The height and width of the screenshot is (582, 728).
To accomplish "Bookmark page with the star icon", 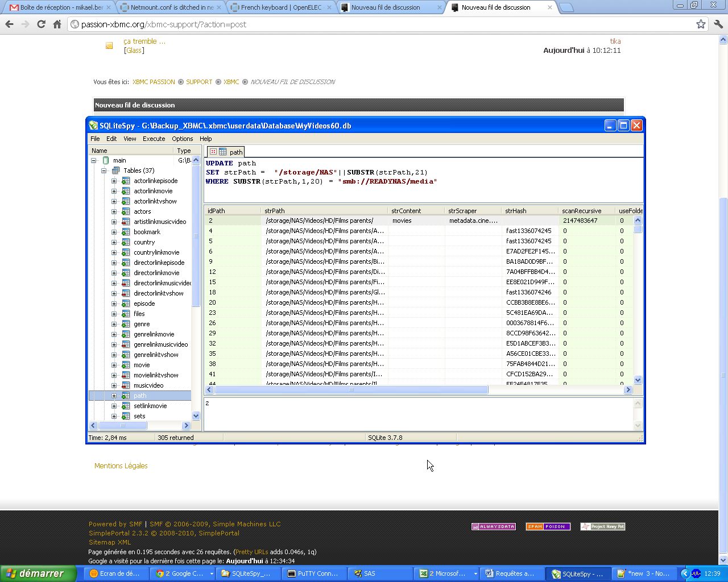I will click(701, 24).
